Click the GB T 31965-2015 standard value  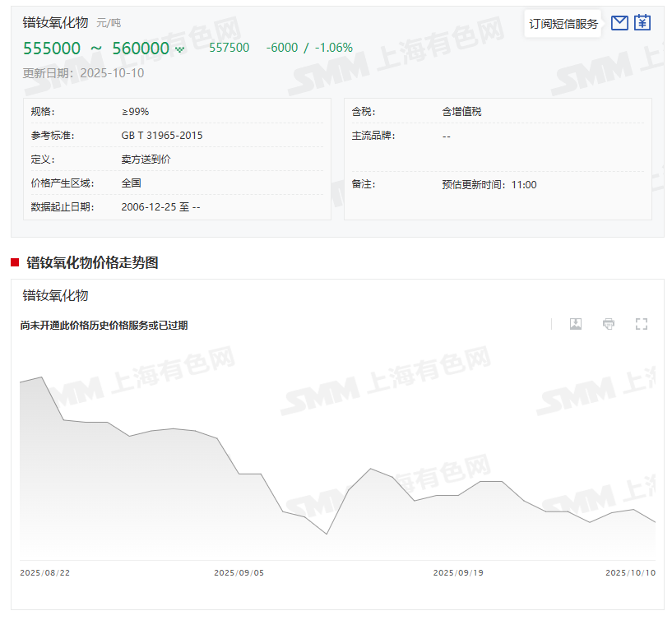click(161, 136)
